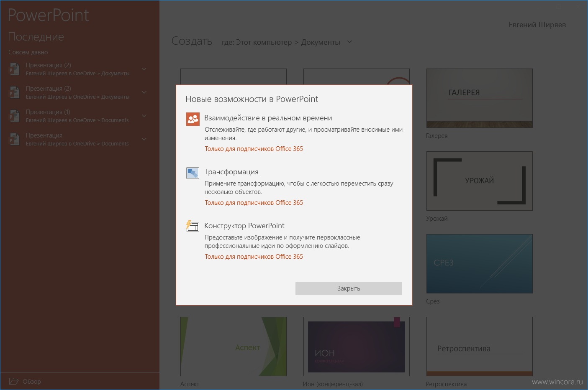Click the real-time collaboration people icon
The width and height of the screenshot is (588, 390).
193,119
